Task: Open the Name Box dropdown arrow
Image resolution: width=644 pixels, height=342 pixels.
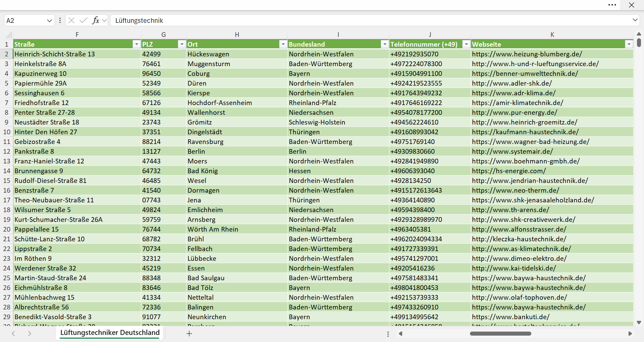Action: click(x=49, y=20)
